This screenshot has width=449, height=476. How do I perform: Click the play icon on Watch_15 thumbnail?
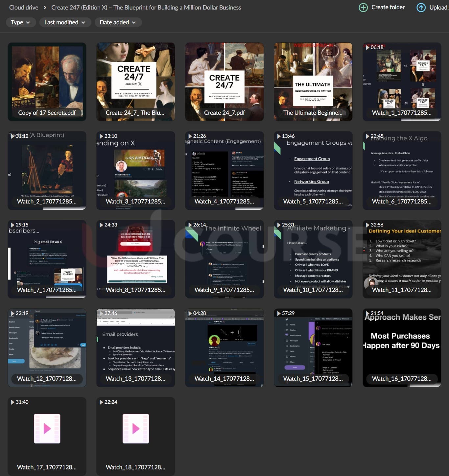click(279, 313)
